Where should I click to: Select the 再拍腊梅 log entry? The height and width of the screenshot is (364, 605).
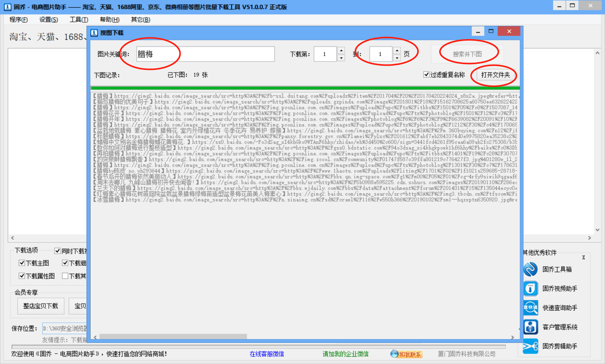coord(305,154)
